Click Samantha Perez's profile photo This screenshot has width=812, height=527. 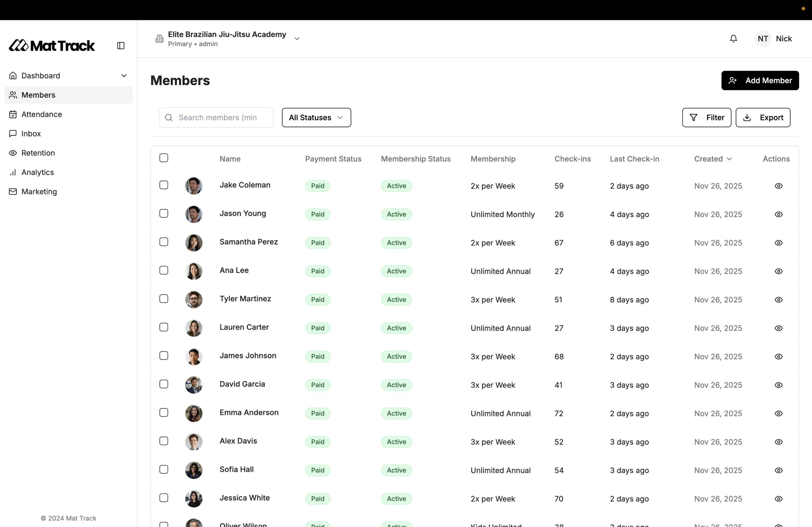193,243
